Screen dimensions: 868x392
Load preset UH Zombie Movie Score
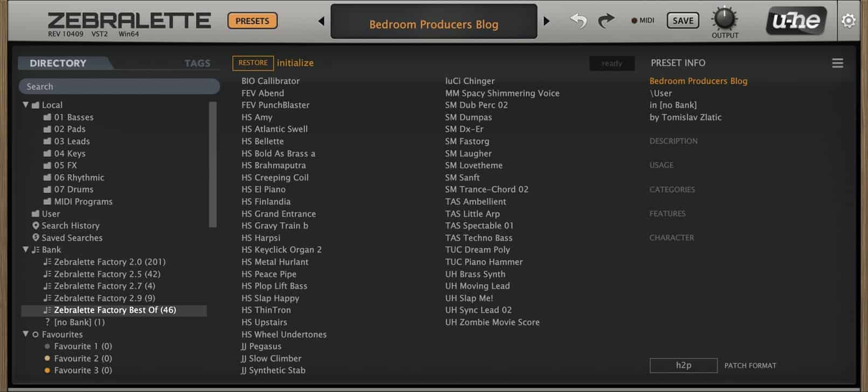(492, 322)
